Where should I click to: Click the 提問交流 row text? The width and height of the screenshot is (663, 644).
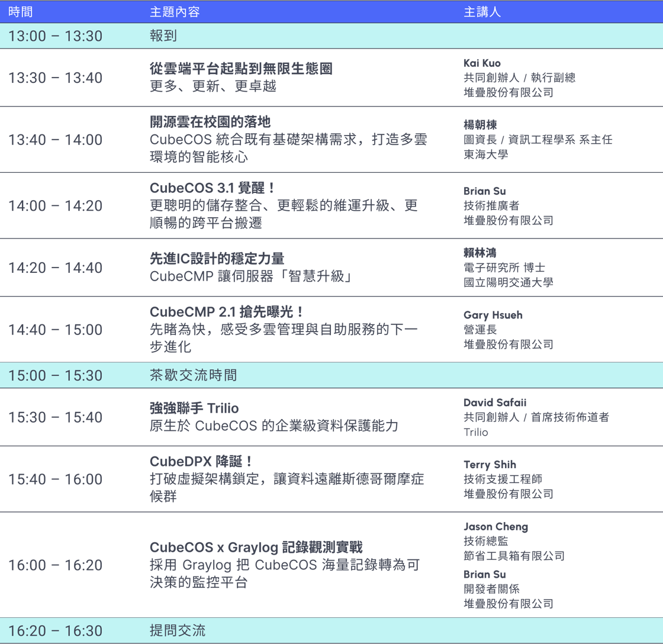178,630
